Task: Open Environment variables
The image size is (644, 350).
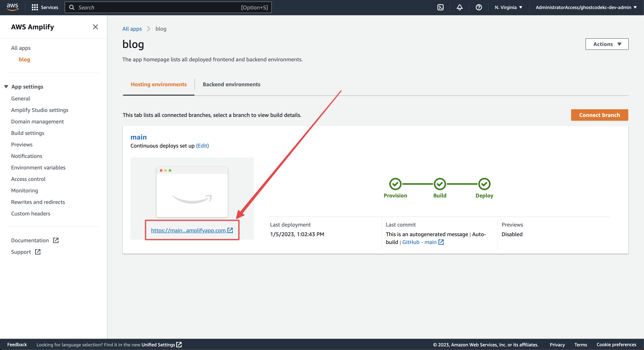Action: click(x=38, y=167)
